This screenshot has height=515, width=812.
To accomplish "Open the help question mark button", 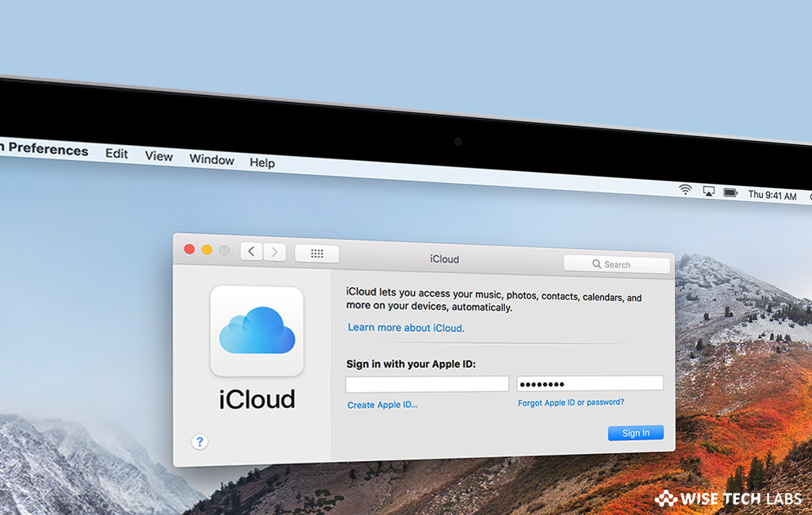I will 199,441.
